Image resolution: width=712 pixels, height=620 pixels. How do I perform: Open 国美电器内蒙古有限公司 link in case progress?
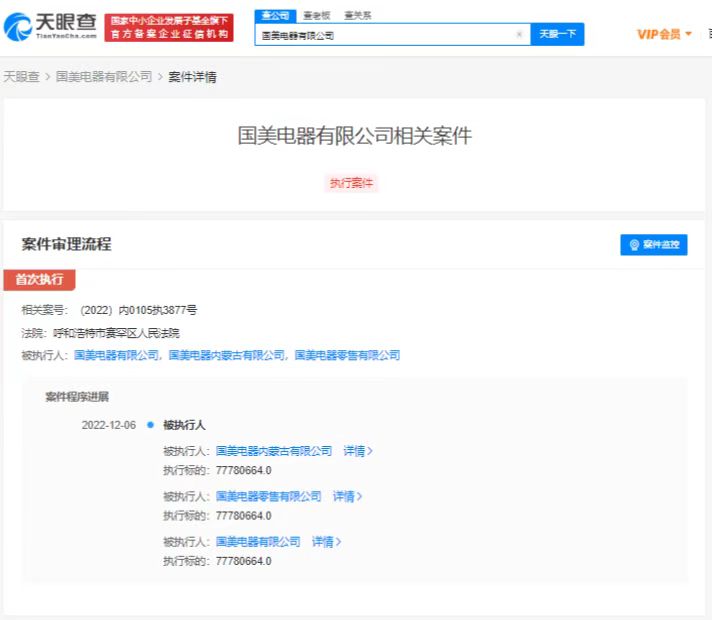(274, 451)
